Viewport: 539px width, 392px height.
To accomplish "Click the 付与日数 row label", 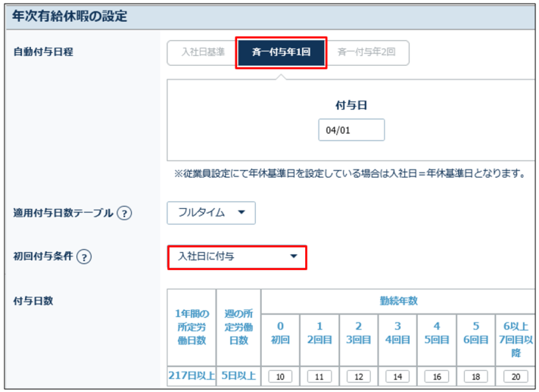I will click(33, 301).
